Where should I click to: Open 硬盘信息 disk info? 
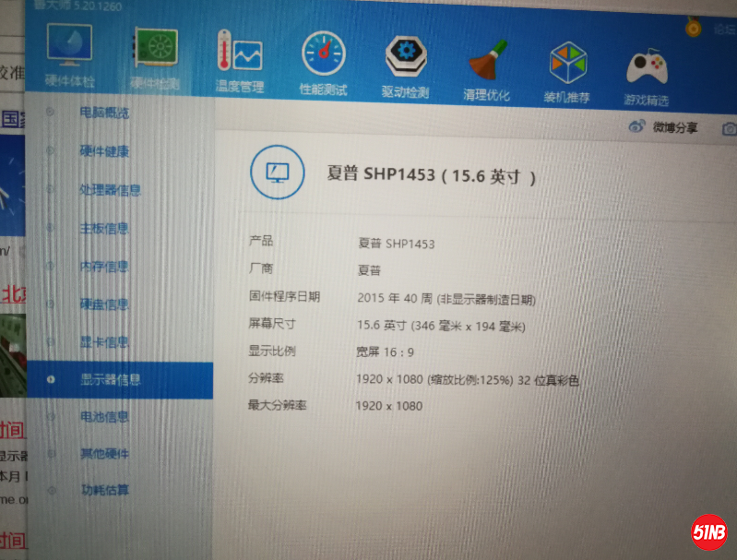104,304
